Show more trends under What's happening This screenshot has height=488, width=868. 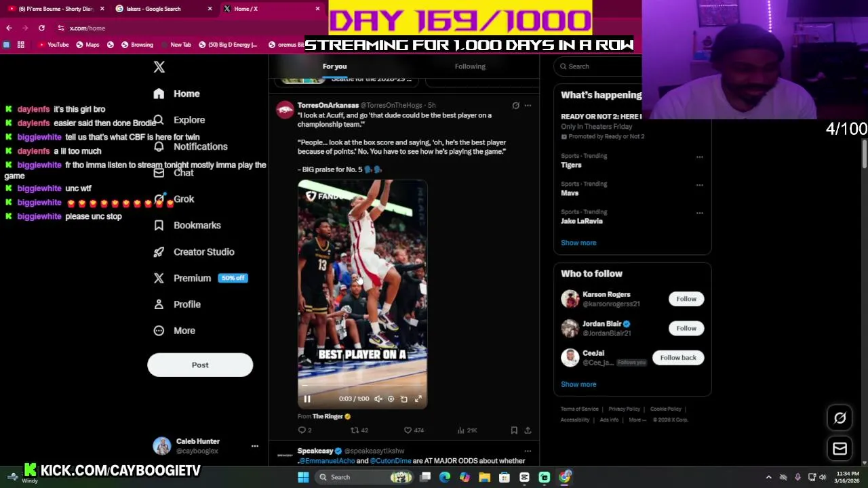[x=578, y=243]
